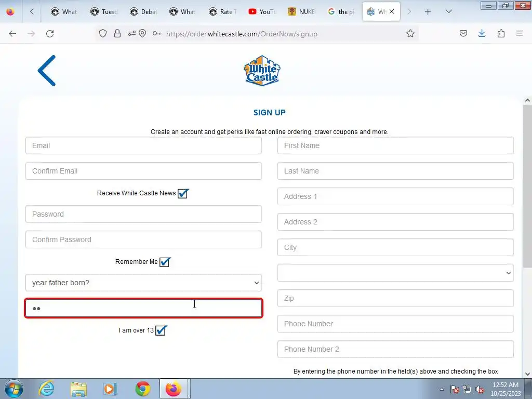Open the extensions puzzle icon
Screen dimensions: 532x399
(501, 33)
